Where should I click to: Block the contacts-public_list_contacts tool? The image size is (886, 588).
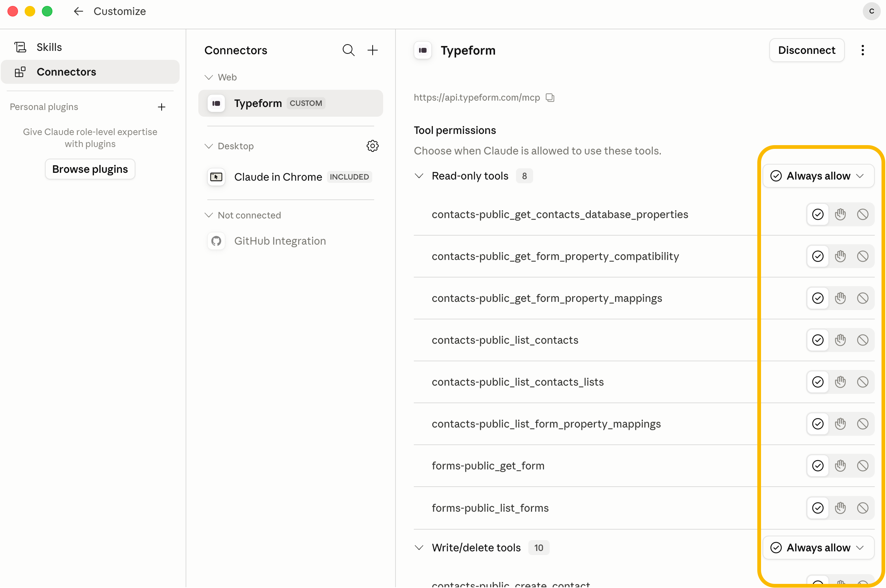(862, 340)
